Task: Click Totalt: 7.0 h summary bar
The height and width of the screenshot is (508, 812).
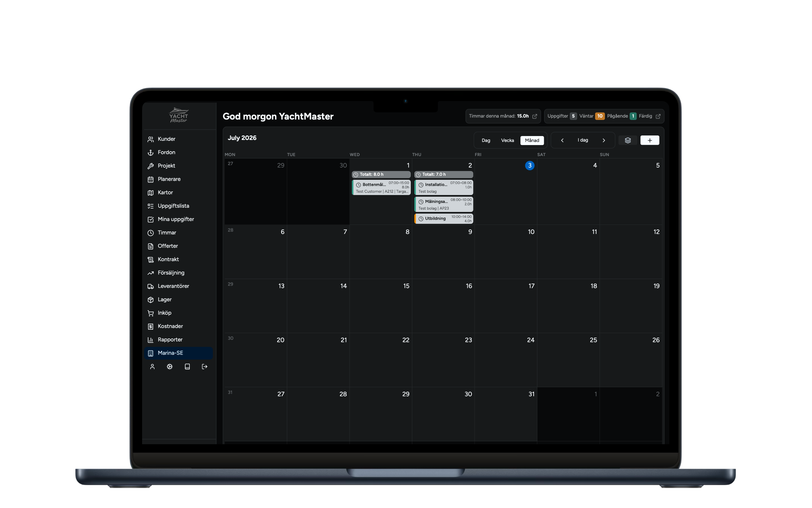Action: 443,174
